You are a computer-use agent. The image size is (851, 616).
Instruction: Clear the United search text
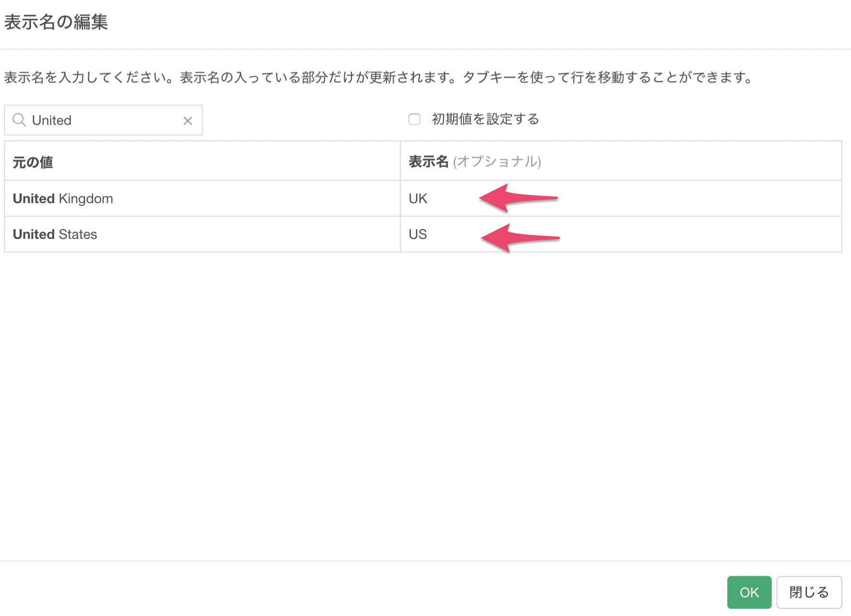click(x=188, y=121)
